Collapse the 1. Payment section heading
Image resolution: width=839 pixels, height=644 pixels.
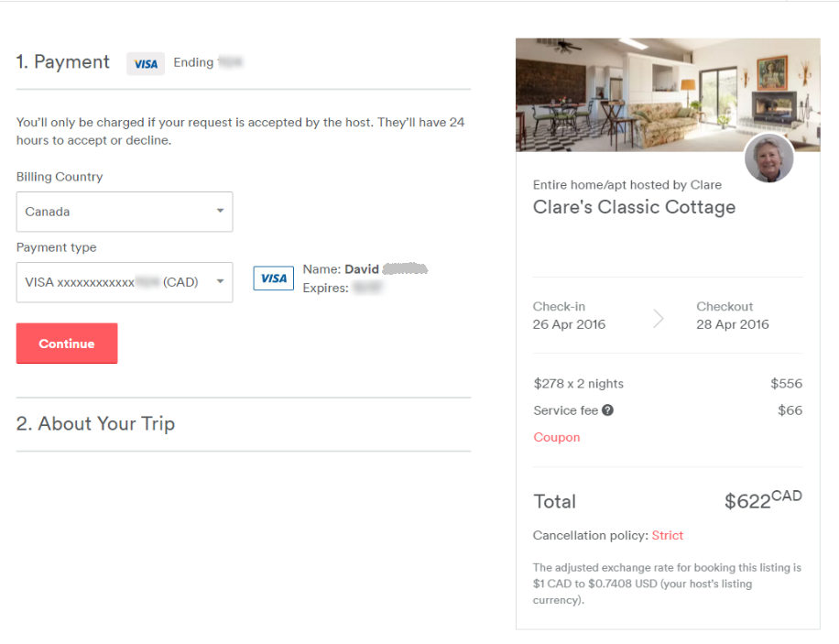[x=63, y=62]
